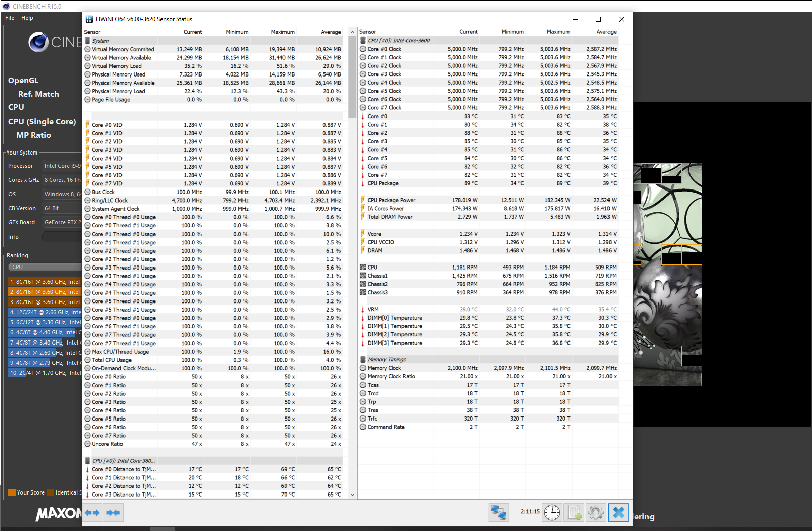The height and width of the screenshot is (531, 812).
Task: Click the left panel scroll down arrow
Action: (352, 495)
